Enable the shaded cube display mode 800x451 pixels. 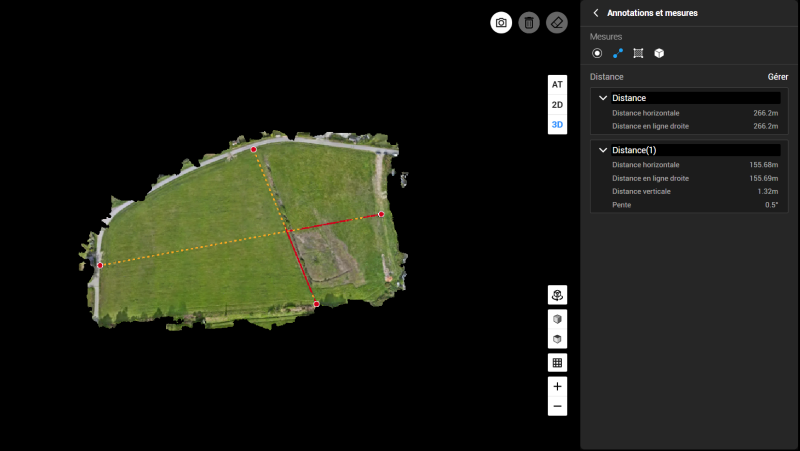tap(557, 319)
